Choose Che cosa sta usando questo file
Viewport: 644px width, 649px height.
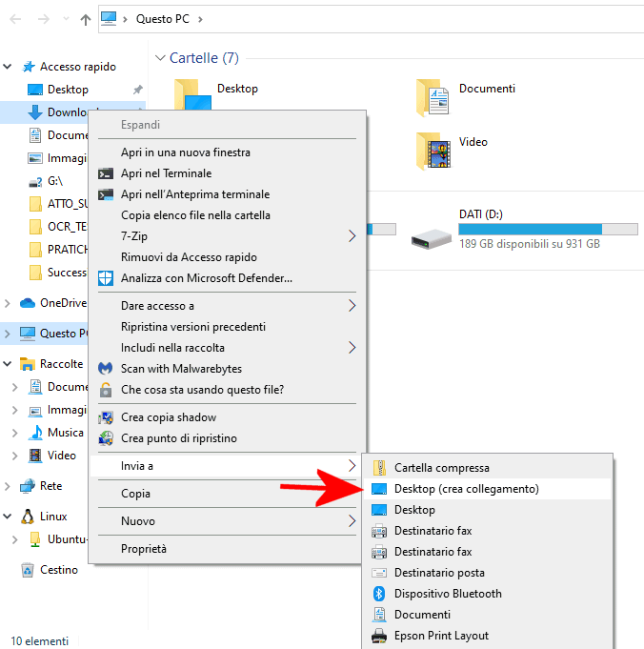(x=227, y=390)
